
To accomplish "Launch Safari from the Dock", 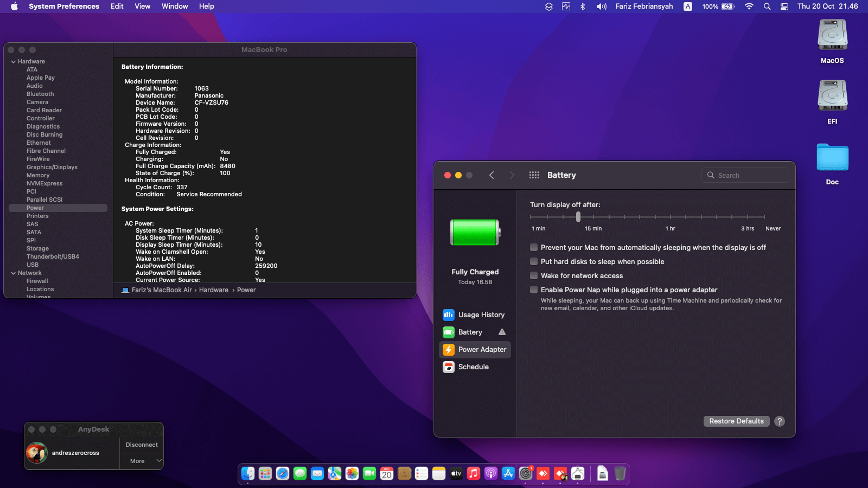I will [x=283, y=473].
